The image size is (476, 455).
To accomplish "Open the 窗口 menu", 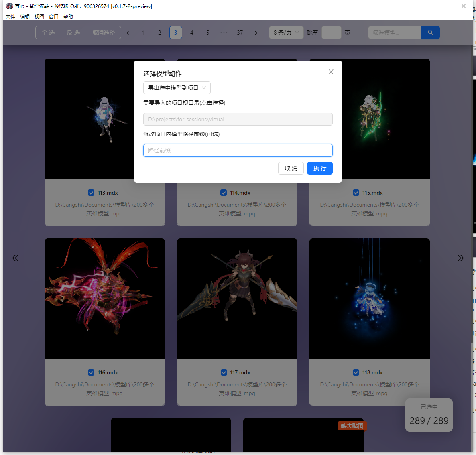I will [54, 17].
